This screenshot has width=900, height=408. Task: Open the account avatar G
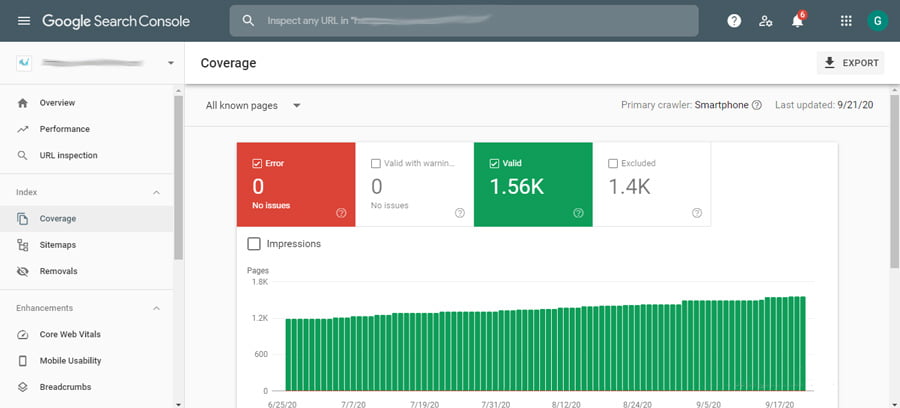877,21
